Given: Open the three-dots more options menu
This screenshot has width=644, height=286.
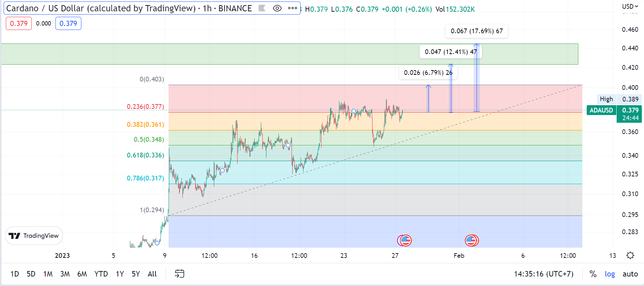Looking at the screenshot, I should [293, 8].
